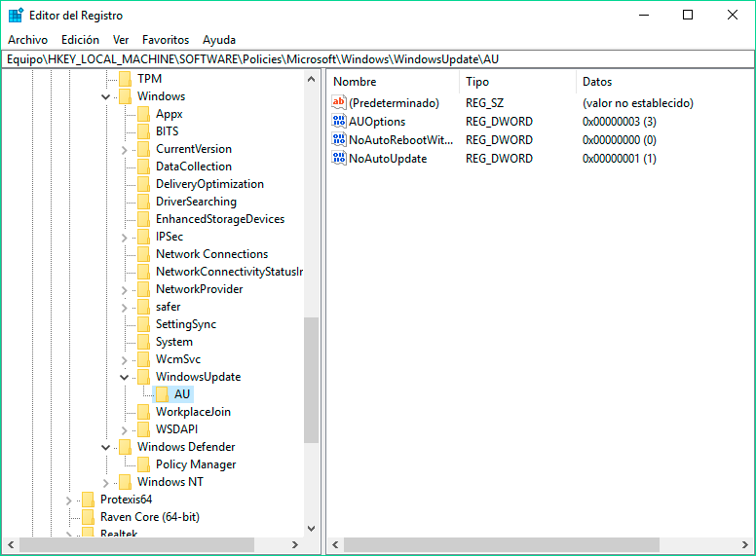This screenshot has height=556, width=756.
Task: Collapse the WindowsUpdate key chevron
Action: point(124,377)
